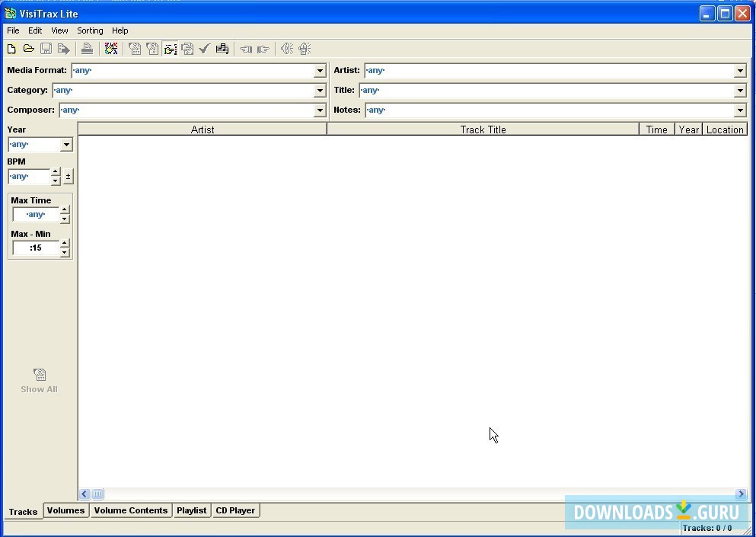The height and width of the screenshot is (537, 756).
Task: Open the View menu
Action: [59, 30]
